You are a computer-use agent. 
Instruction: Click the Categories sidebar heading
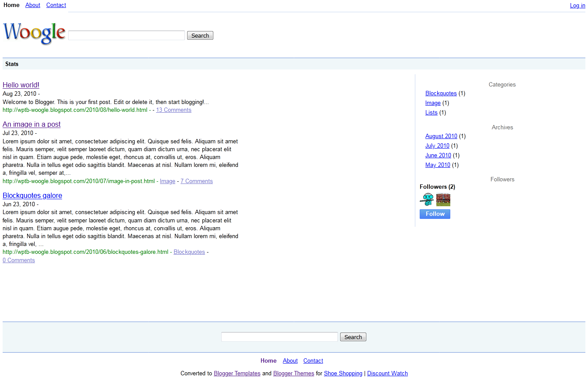[502, 85]
